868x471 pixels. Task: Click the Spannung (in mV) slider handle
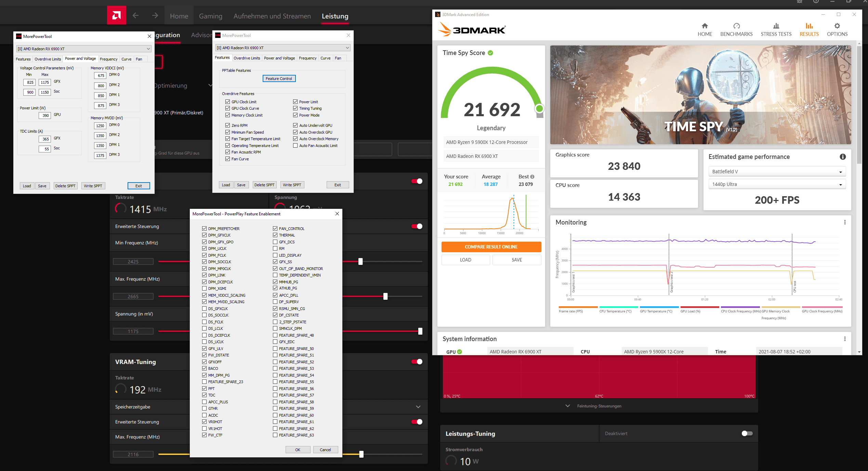[420, 331]
